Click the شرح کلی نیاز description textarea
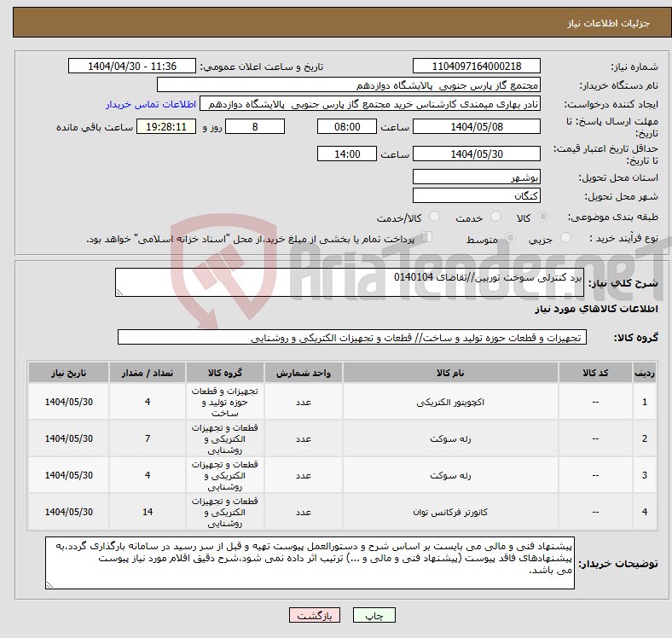 point(350,282)
